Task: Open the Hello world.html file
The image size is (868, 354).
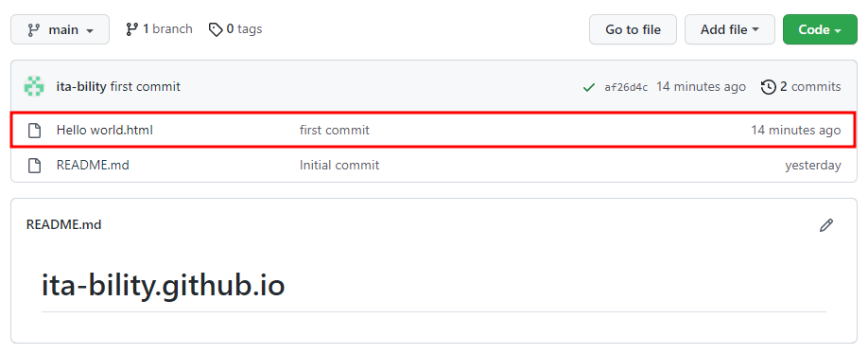Action: pyautogui.click(x=105, y=131)
